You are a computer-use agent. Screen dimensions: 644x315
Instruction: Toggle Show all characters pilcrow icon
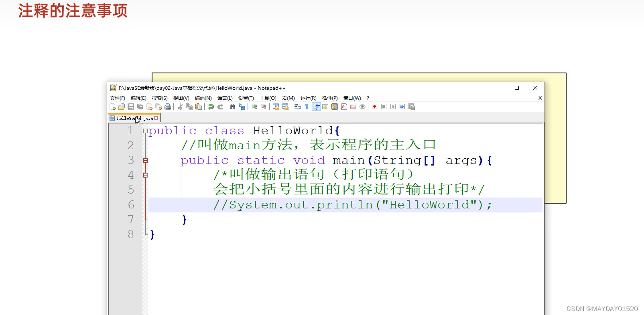(307, 107)
